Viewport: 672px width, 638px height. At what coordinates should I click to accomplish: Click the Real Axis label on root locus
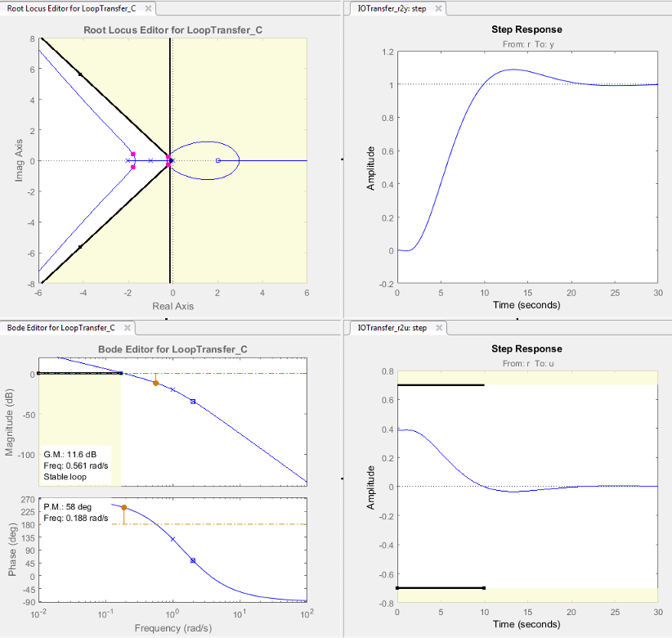[x=173, y=306]
